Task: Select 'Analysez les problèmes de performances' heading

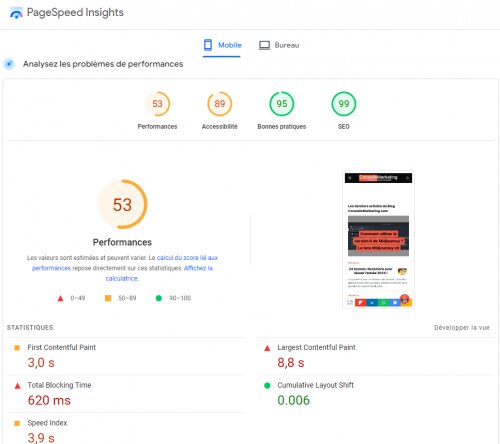Action: click(x=103, y=64)
